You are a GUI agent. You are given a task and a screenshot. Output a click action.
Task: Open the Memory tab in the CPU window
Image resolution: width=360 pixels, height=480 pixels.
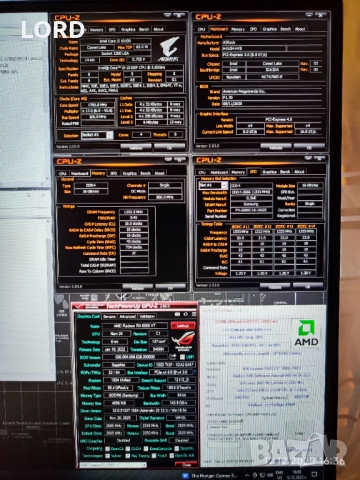96,29
